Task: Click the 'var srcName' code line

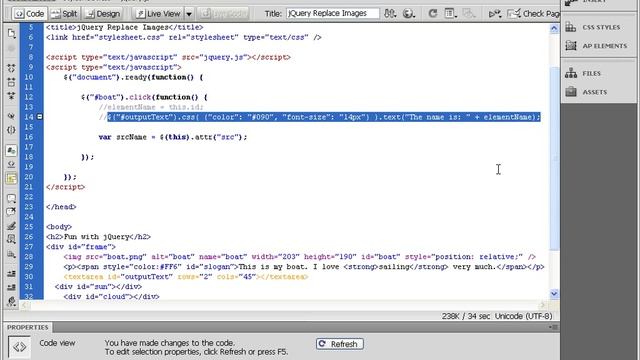Action: (x=173, y=137)
